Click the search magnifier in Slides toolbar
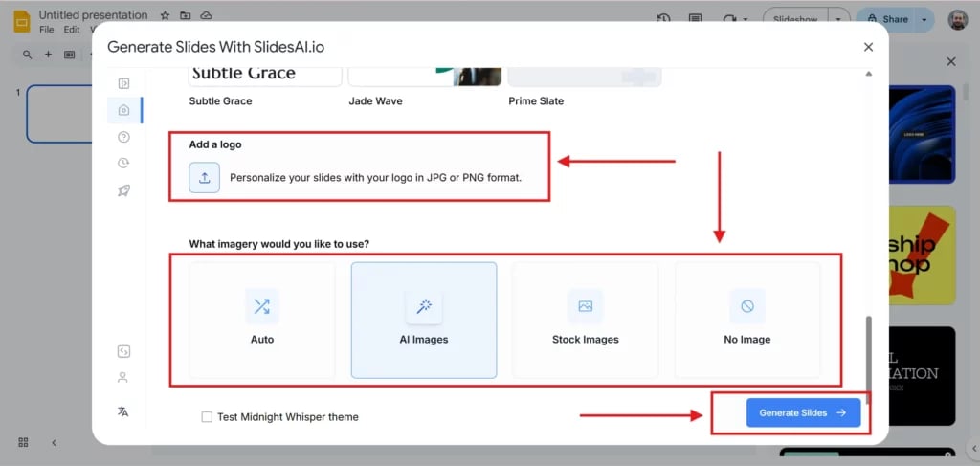 [x=27, y=55]
